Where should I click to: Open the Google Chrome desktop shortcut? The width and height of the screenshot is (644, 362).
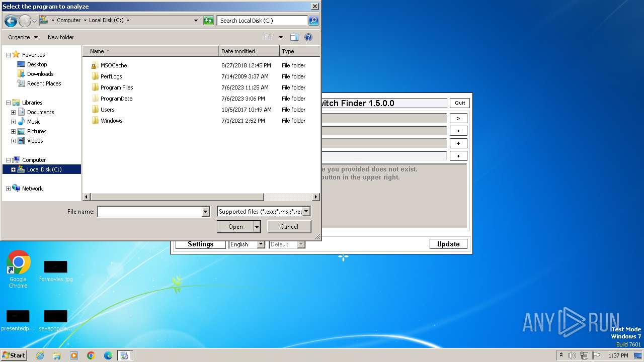click(18, 270)
